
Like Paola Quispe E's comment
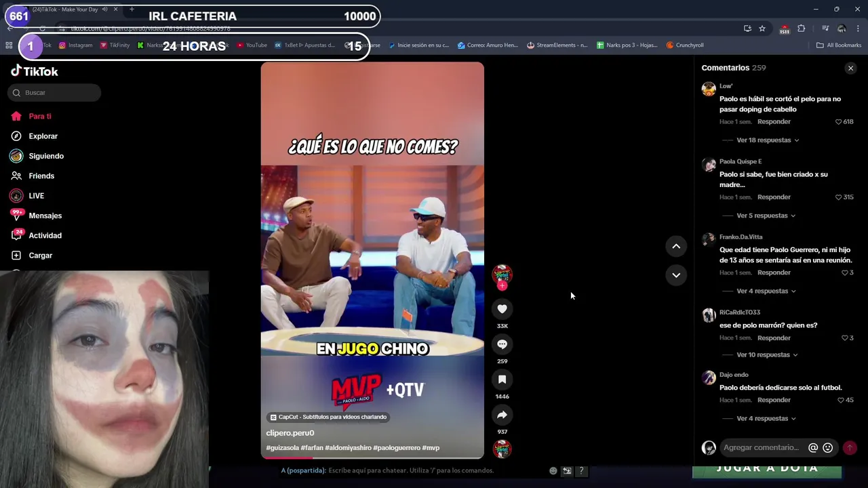pos(839,197)
